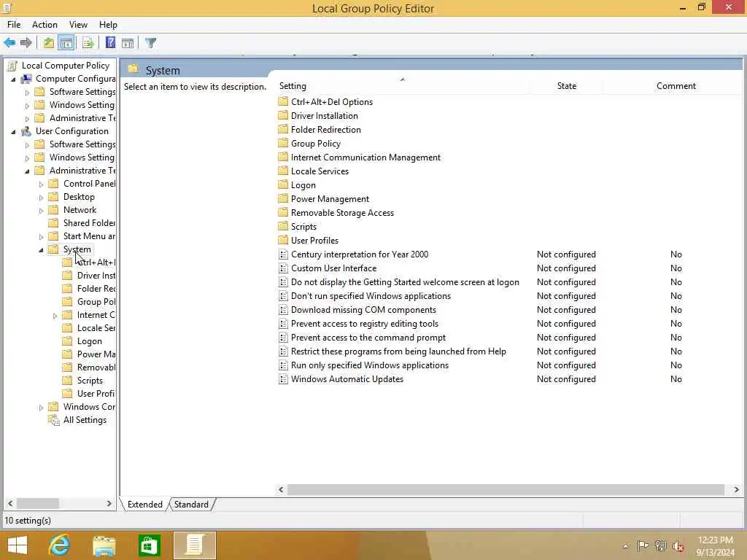This screenshot has width=747, height=560.
Task: Click settings list scroll right arrow
Action: coord(737,489)
